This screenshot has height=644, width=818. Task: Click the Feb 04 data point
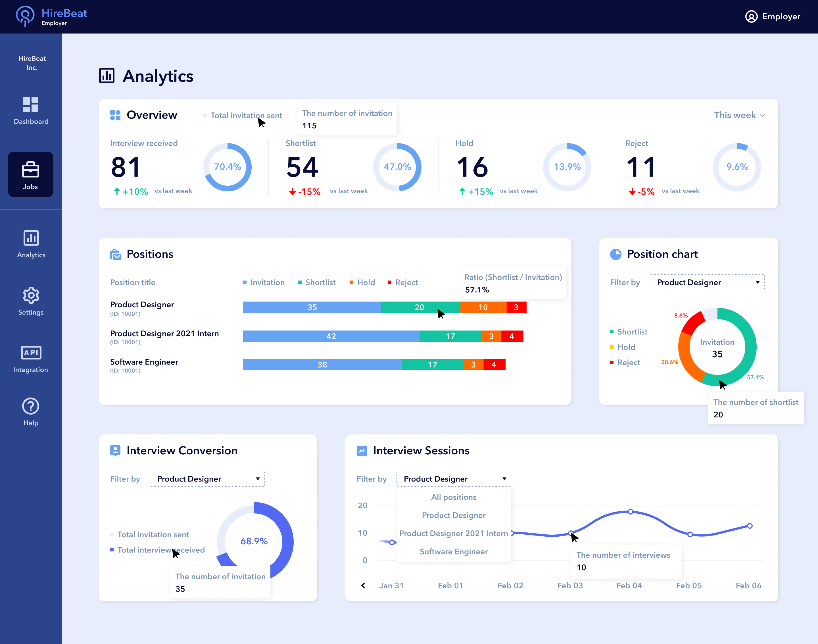[630, 512]
